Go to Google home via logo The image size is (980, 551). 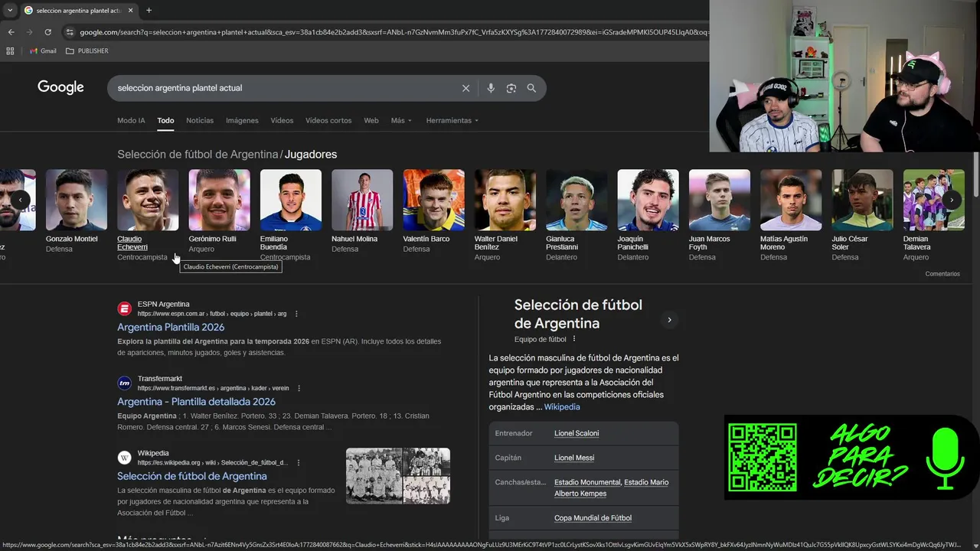60,87
